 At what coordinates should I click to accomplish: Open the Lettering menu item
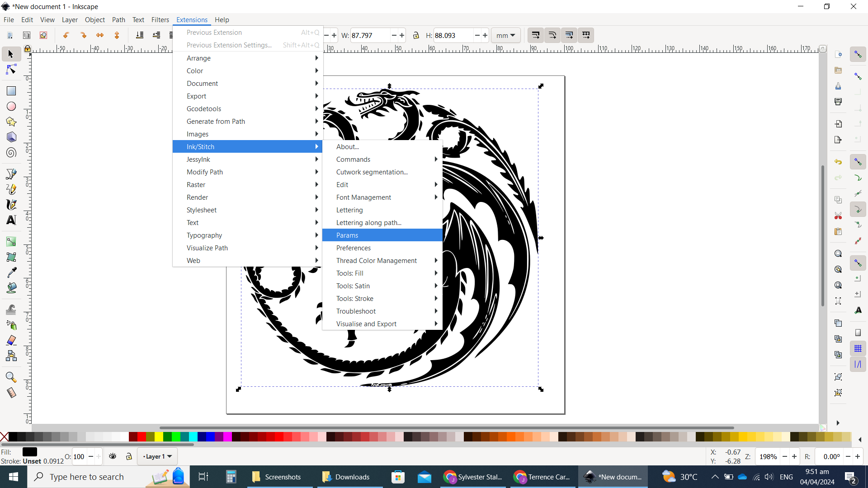pyautogui.click(x=382, y=210)
